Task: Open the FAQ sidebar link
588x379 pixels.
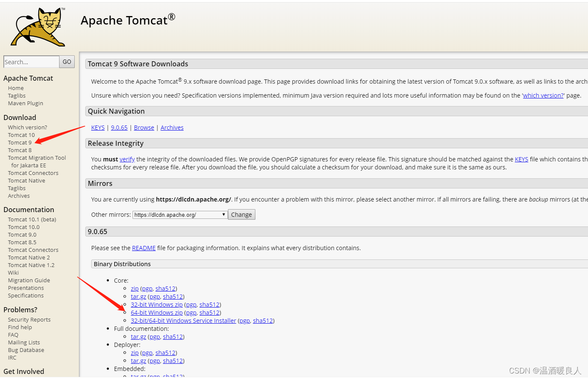Action: [x=13, y=335]
